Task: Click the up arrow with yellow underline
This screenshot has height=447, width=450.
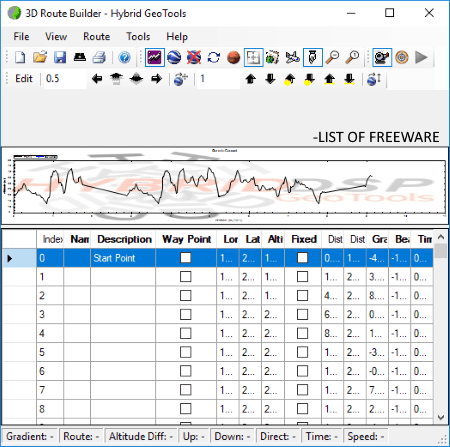Action: pos(330,79)
